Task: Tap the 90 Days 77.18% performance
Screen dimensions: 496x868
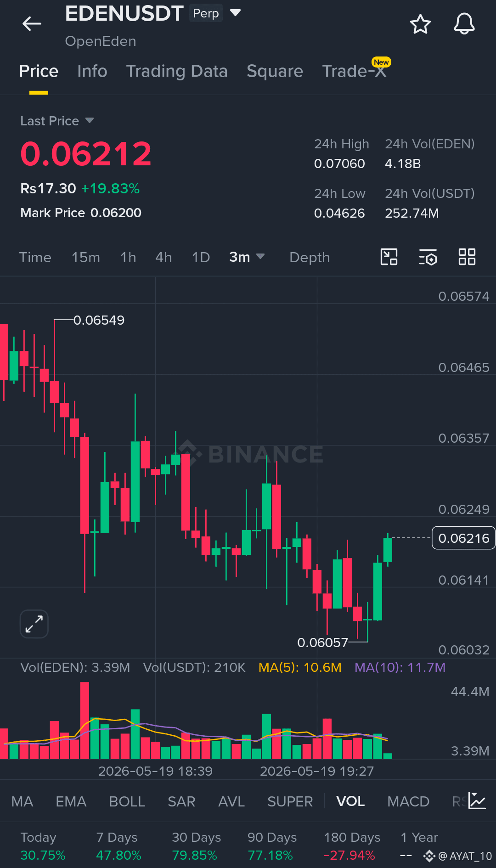Action: click(x=272, y=846)
